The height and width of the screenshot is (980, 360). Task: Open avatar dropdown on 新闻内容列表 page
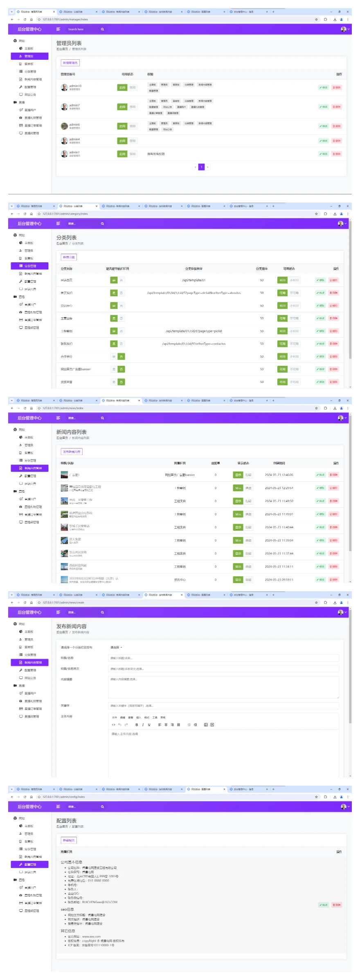[342, 418]
